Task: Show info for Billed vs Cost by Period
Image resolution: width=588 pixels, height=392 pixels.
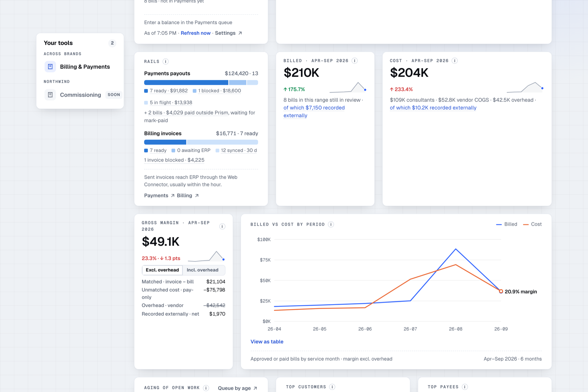Action: [x=331, y=224]
